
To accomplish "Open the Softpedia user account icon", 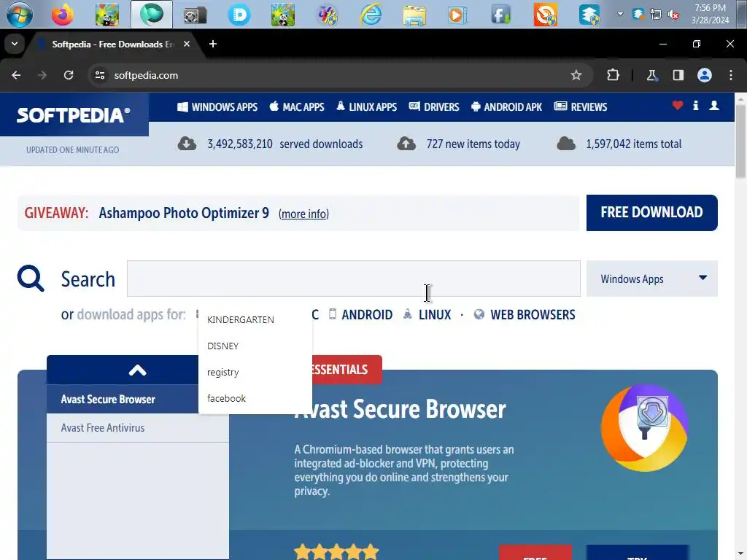I will 713,106.
